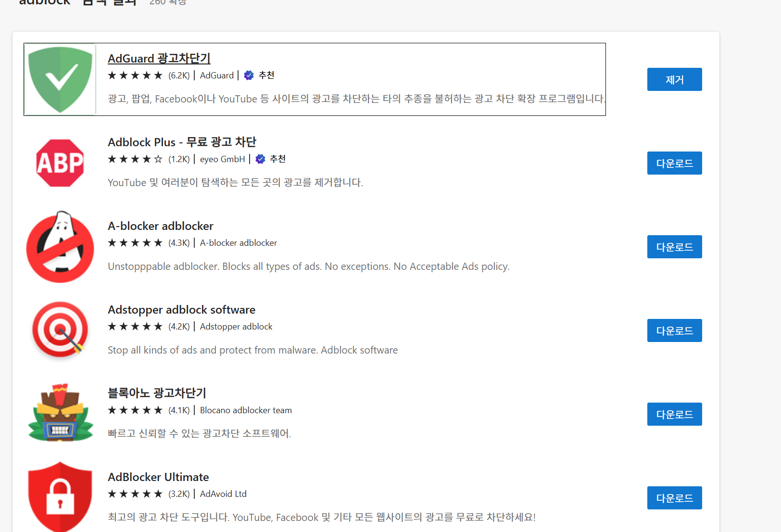Click the publisher name Blocano adblocker team
The height and width of the screenshot is (532, 781).
point(246,410)
